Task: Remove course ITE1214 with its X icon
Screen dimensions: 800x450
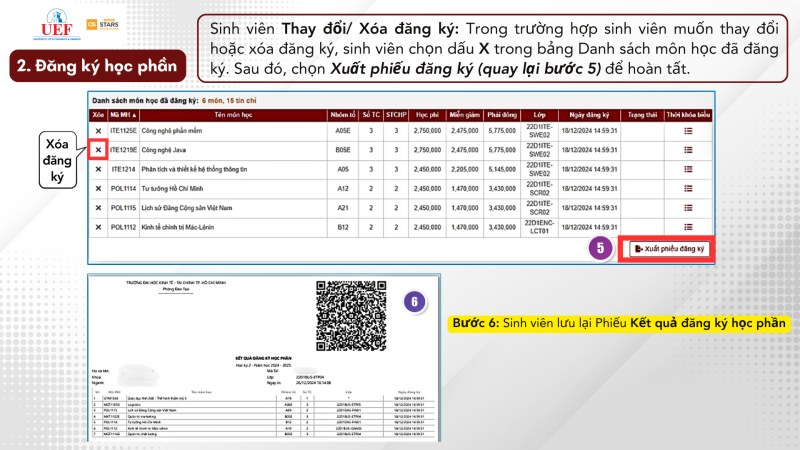Action: [98, 170]
